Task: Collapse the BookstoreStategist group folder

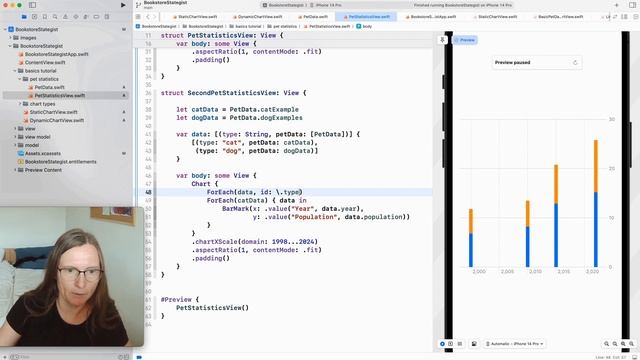Action: [x=10, y=46]
